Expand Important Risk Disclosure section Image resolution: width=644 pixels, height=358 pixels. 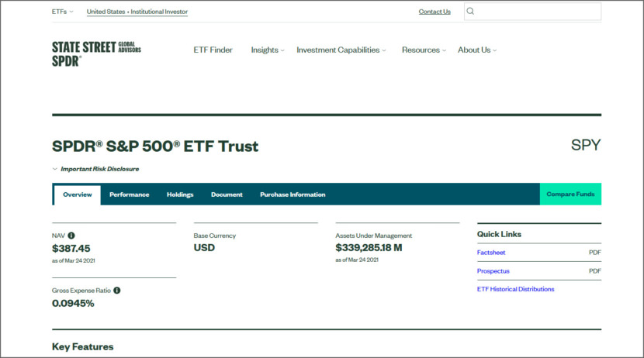pos(95,169)
